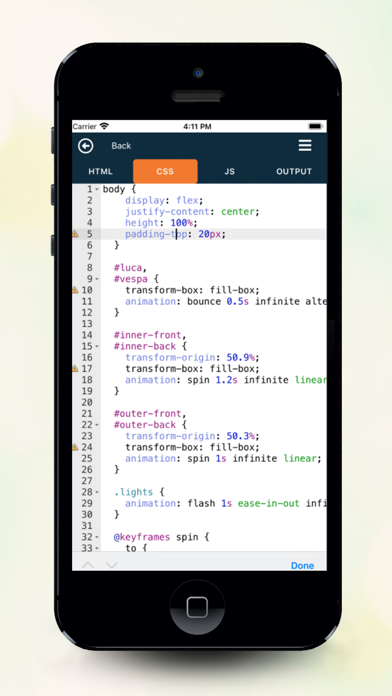
Task: Open the JS tab
Action: (230, 171)
